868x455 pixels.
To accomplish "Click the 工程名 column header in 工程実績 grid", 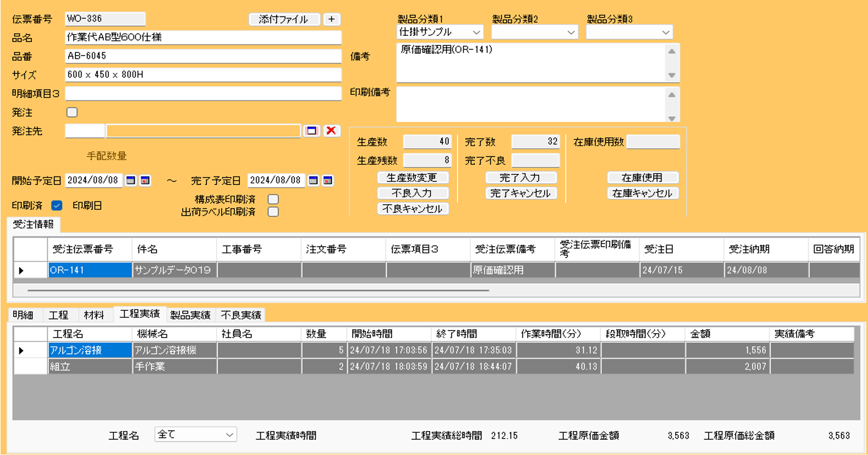I will [x=90, y=334].
